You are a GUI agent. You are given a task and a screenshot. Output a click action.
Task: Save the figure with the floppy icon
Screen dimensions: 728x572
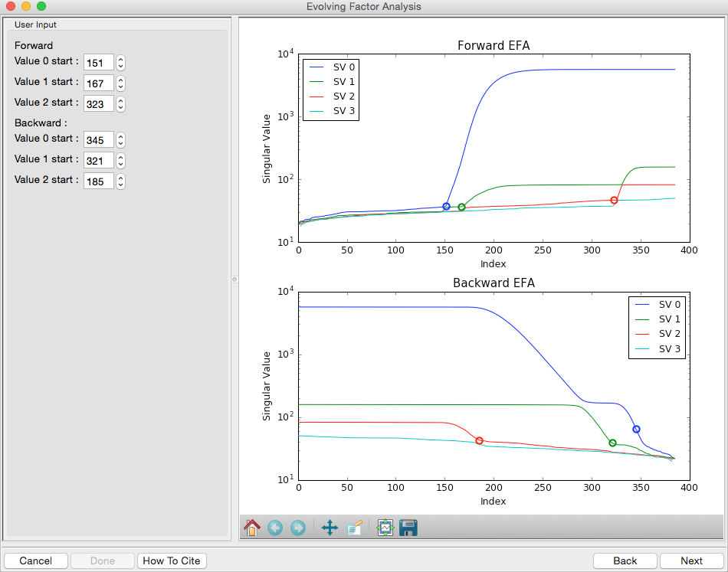click(408, 528)
